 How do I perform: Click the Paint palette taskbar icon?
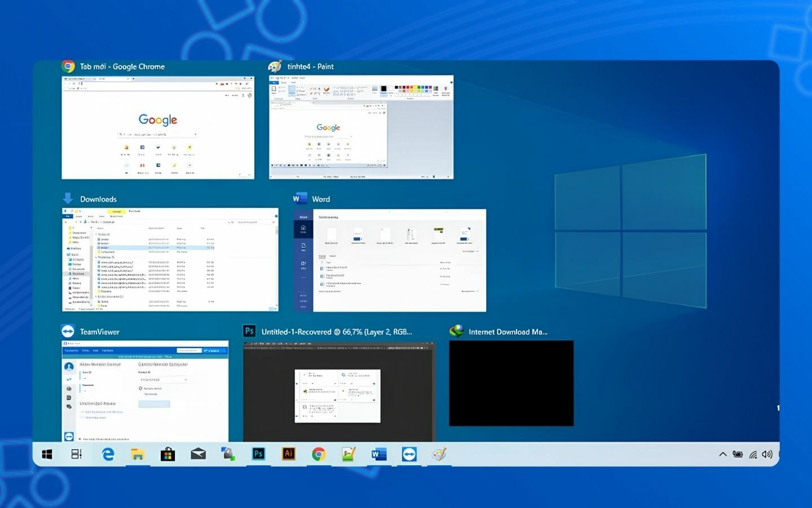point(439,454)
